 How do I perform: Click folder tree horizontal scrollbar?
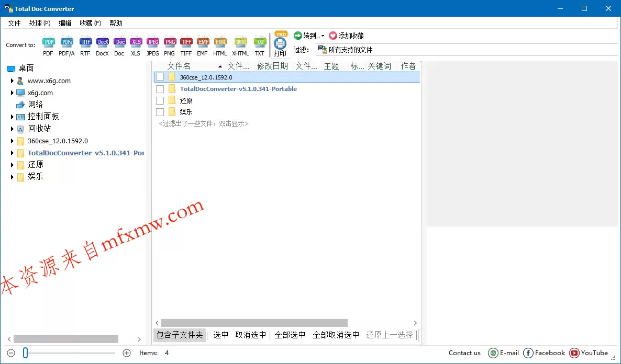point(66,339)
